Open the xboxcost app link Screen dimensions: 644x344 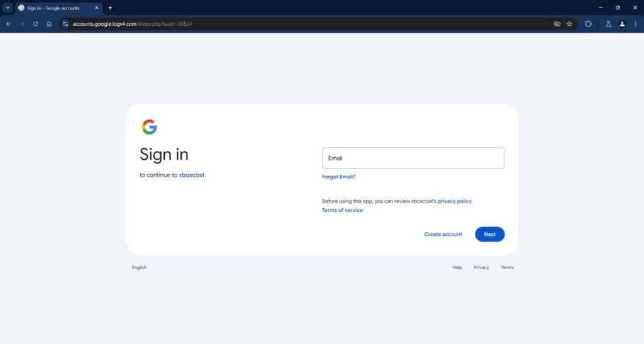coord(191,175)
